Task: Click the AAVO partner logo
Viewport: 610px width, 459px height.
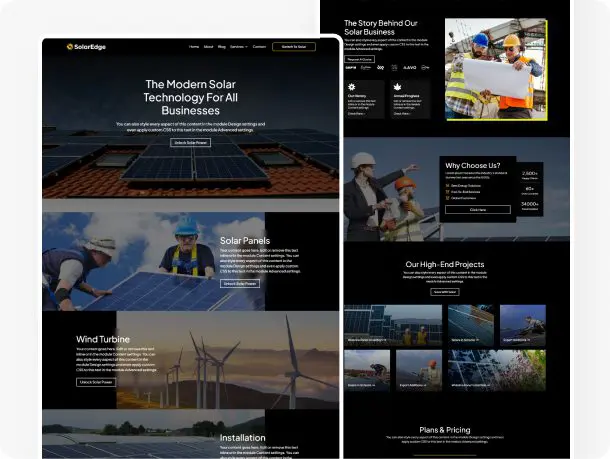Action: [x=410, y=68]
